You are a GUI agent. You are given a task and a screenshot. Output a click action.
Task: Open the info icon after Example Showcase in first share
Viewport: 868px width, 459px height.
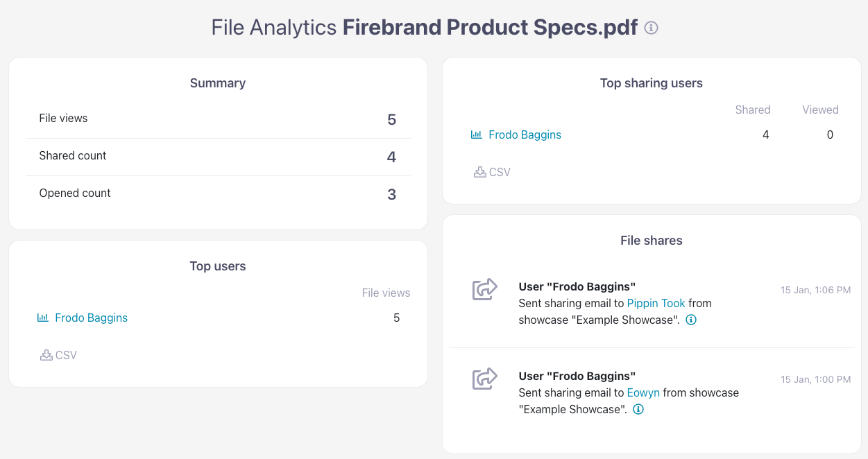pos(691,320)
